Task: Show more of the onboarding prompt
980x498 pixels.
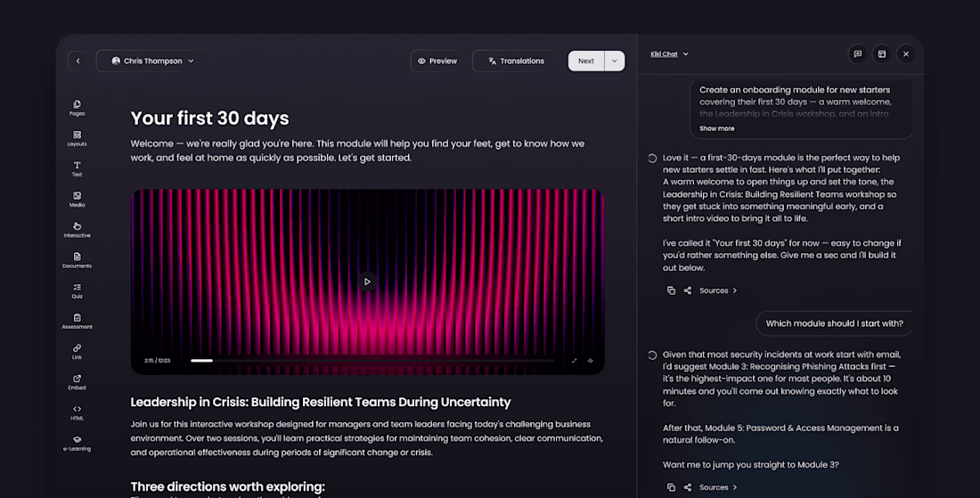Action: click(x=717, y=128)
